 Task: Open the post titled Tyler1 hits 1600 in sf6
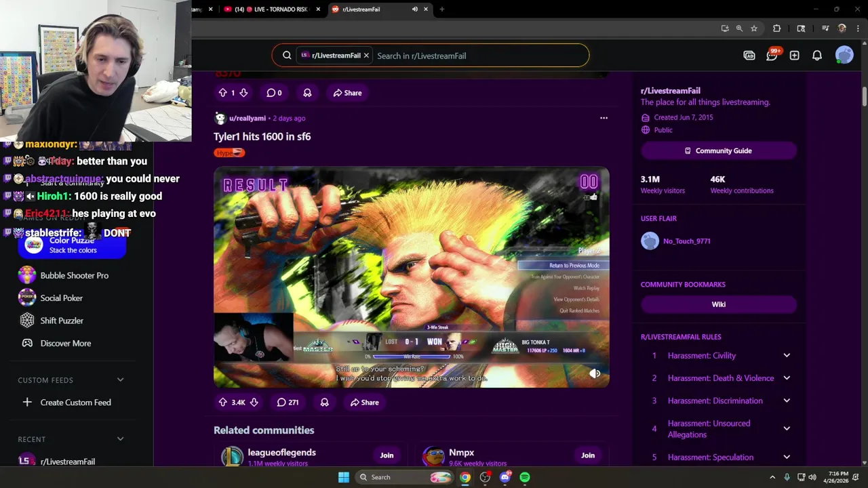(262, 136)
